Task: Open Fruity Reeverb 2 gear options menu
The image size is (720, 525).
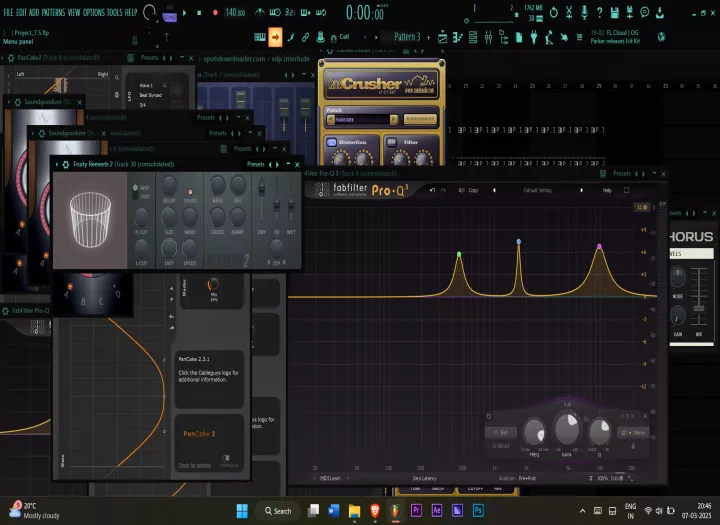Action: (66, 164)
